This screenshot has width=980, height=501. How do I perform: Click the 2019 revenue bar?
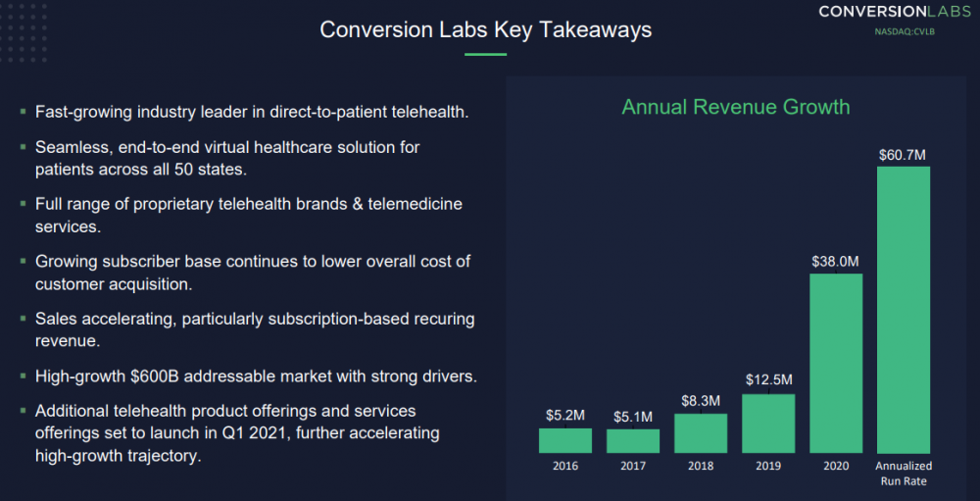pos(768,424)
